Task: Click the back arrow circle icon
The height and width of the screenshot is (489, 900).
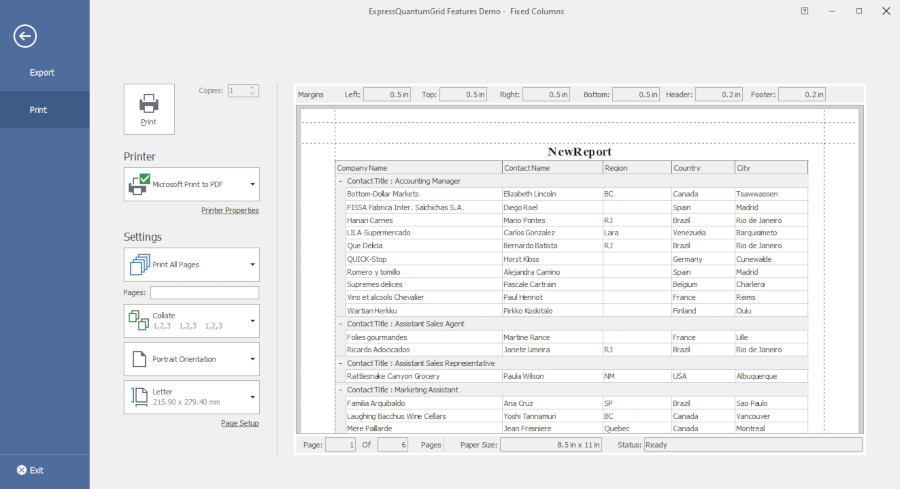Action: point(25,36)
